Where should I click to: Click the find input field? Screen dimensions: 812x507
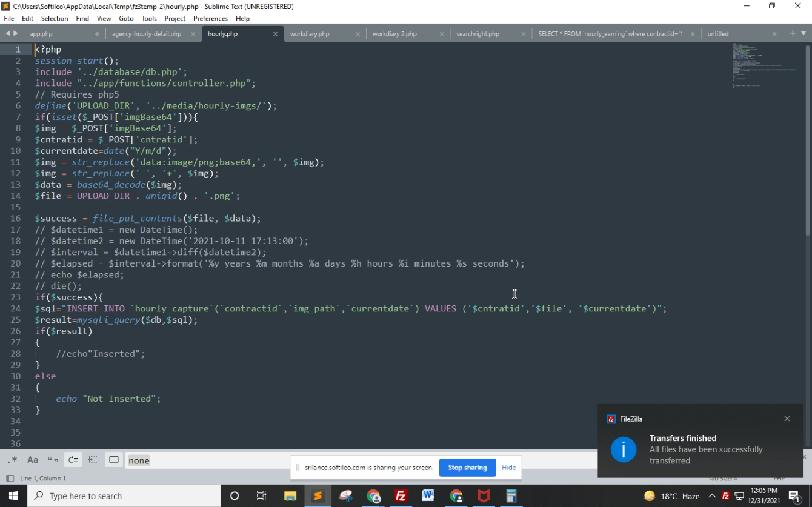pos(206,460)
